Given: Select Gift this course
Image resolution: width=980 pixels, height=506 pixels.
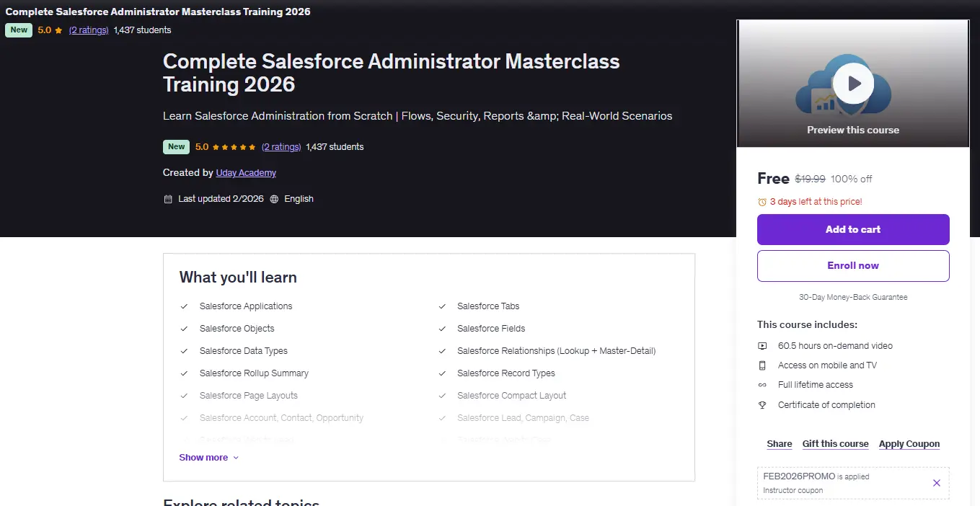Looking at the screenshot, I should [x=835, y=444].
